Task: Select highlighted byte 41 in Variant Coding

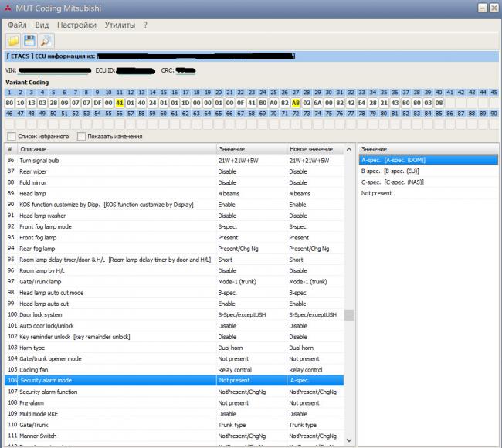Action: [120, 102]
